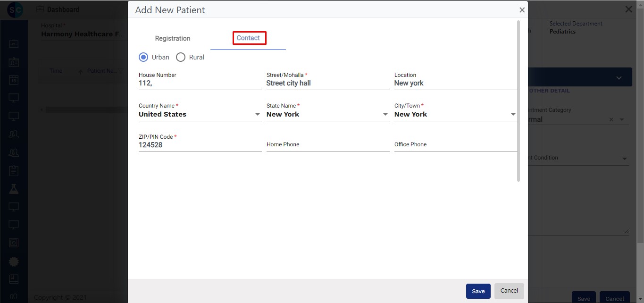Screen dimensions: 644x303
Task: Switch to the Contact tab
Action: tap(249, 38)
